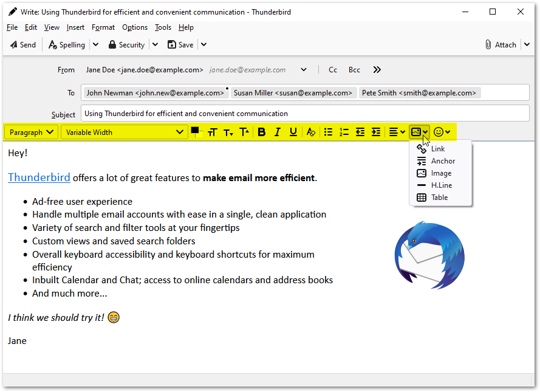Open the File menu
Image resolution: width=540 pixels, height=392 pixels.
tap(12, 27)
